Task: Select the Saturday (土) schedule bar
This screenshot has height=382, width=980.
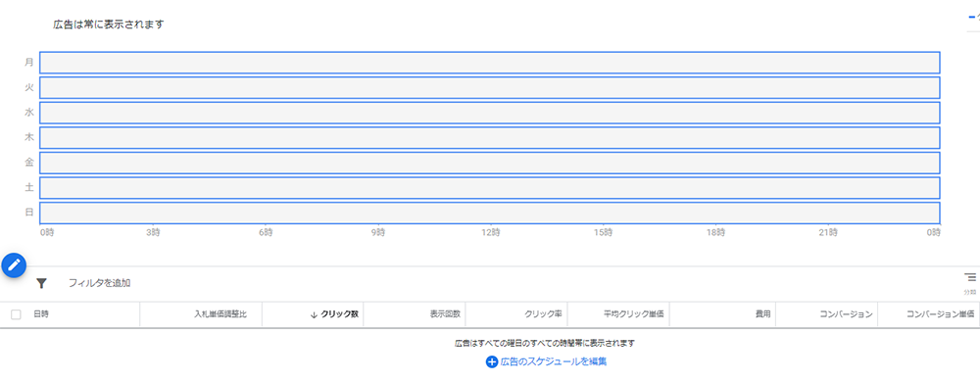Action: click(490, 188)
